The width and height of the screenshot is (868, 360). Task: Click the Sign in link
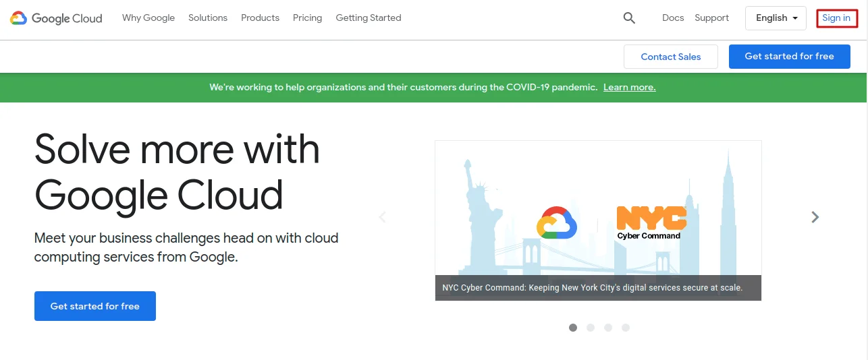pyautogui.click(x=836, y=18)
